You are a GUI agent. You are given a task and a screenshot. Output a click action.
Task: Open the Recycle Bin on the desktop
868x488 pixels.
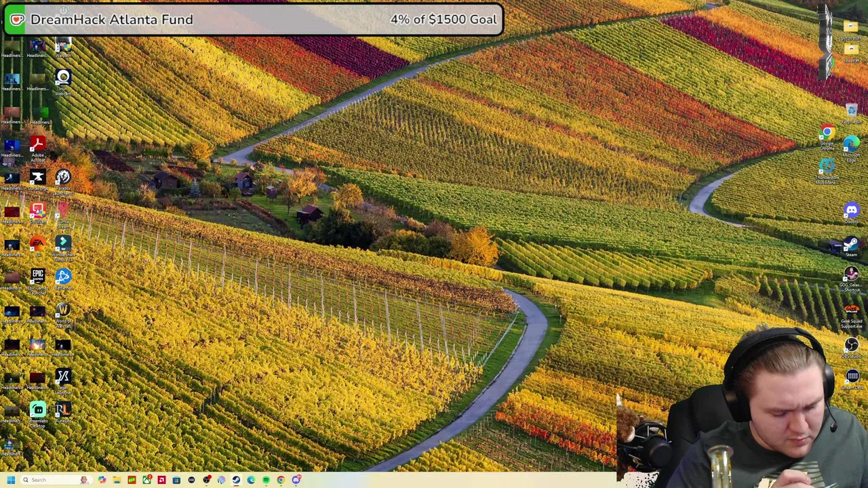[852, 113]
